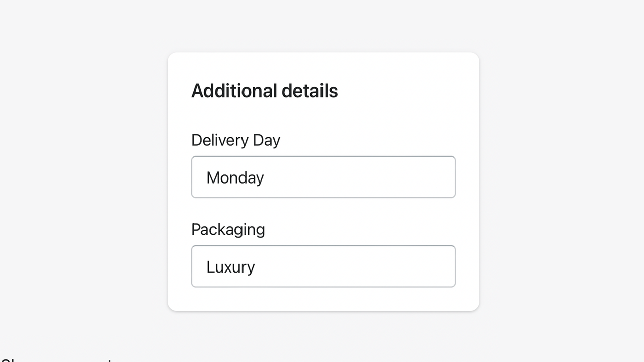
Task: Click the Delivery Day field border
Action: point(324,156)
